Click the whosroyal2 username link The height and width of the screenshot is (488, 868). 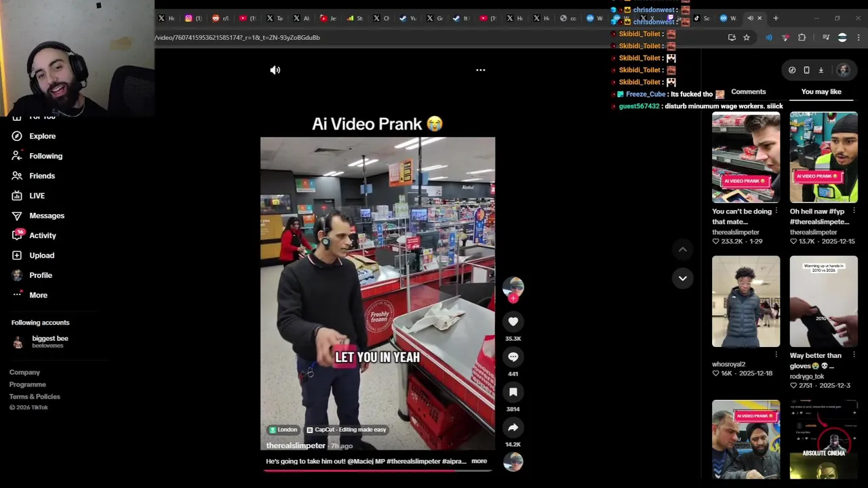[728, 365]
